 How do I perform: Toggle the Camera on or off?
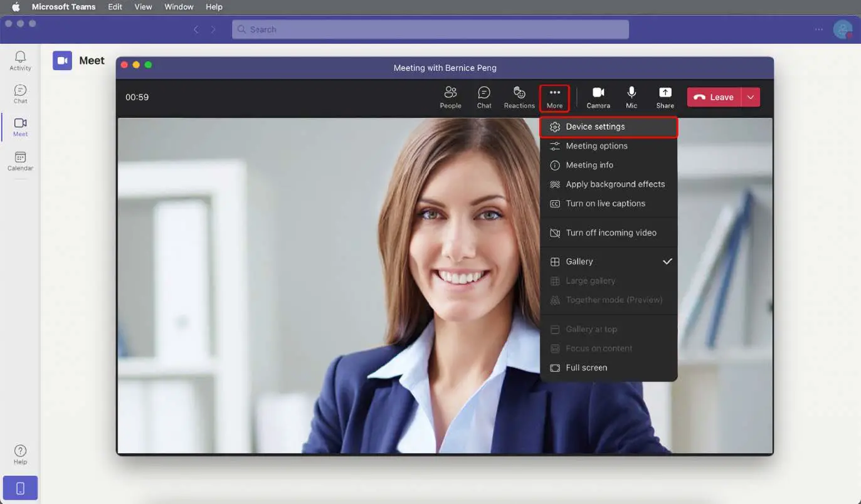point(598,97)
